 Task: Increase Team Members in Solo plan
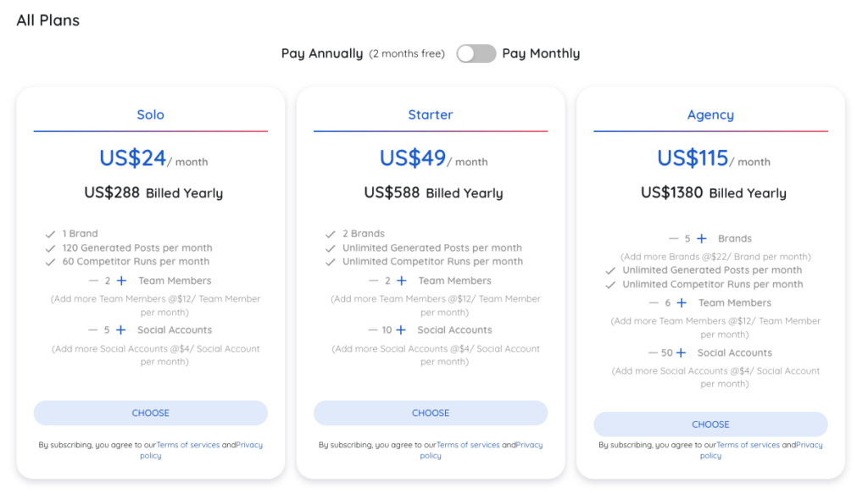click(x=121, y=280)
